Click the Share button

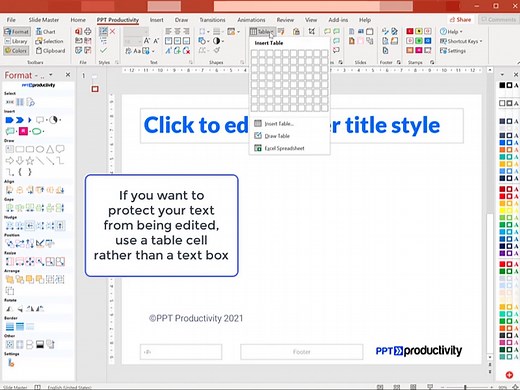[x=460, y=20]
